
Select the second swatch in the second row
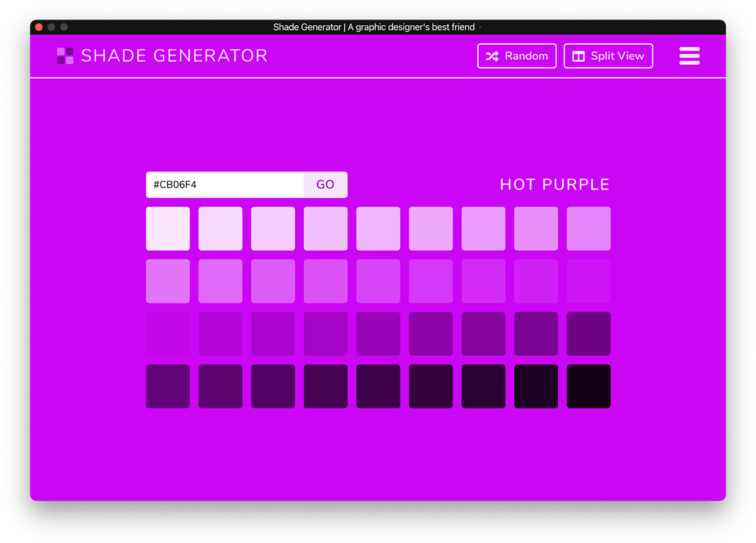(x=220, y=281)
